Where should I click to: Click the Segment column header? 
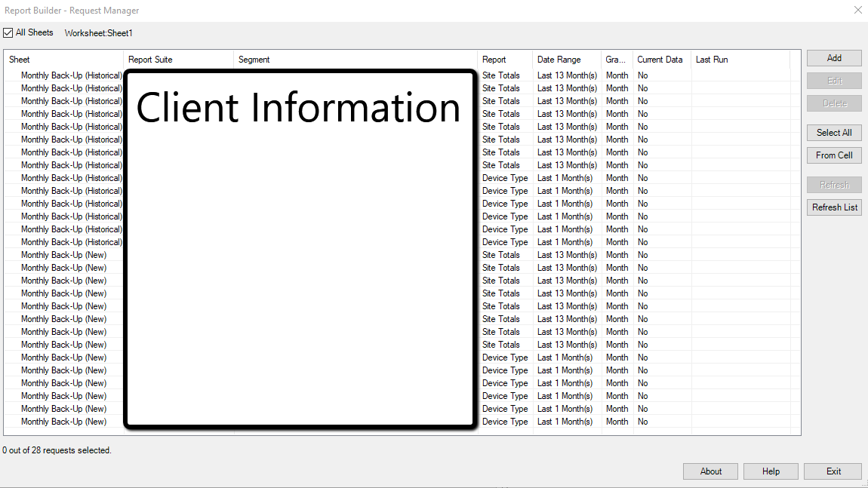pos(355,60)
